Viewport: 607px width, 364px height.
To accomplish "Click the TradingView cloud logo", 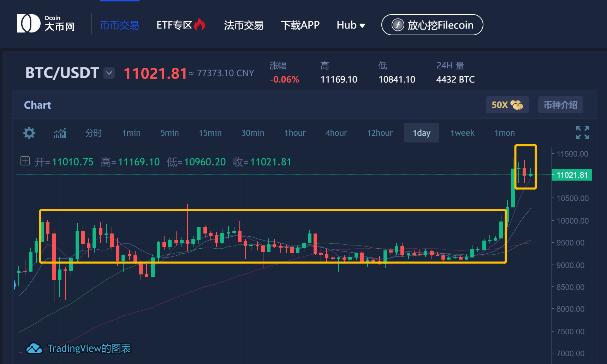I will pos(34,348).
